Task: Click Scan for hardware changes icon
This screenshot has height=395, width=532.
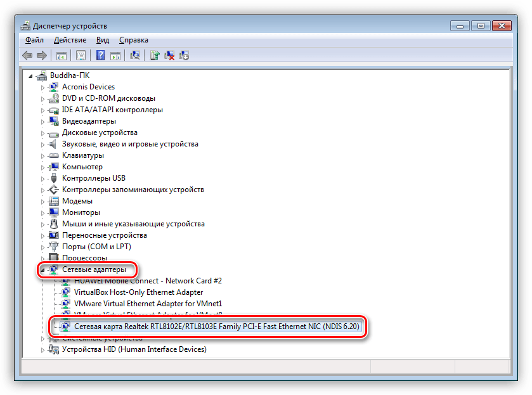Action: point(135,56)
